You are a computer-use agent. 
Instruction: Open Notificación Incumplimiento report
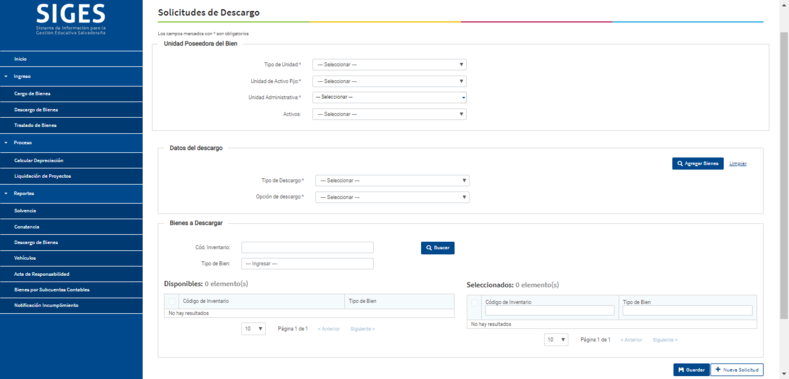(x=71, y=306)
